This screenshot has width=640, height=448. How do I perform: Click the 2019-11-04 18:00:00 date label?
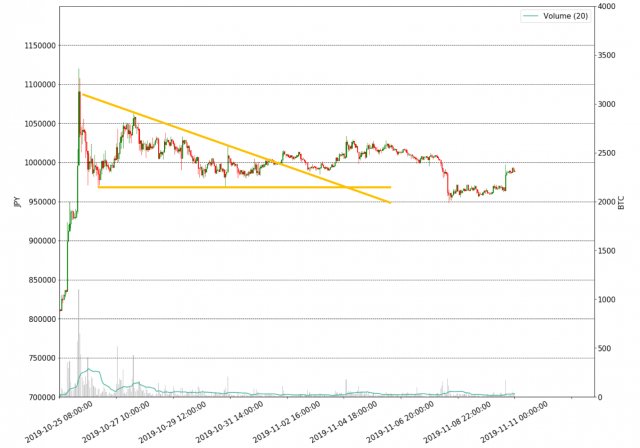pos(346,422)
